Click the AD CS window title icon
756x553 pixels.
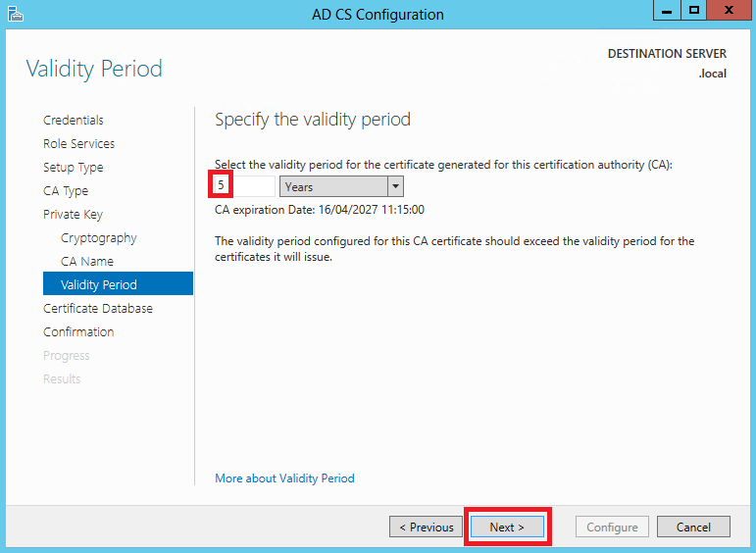pyautogui.click(x=15, y=14)
